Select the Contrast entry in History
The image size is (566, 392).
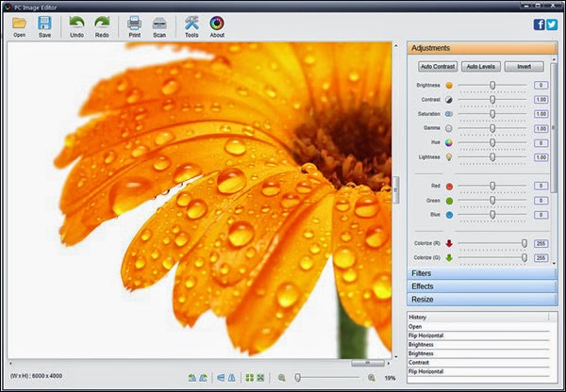(478, 363)
